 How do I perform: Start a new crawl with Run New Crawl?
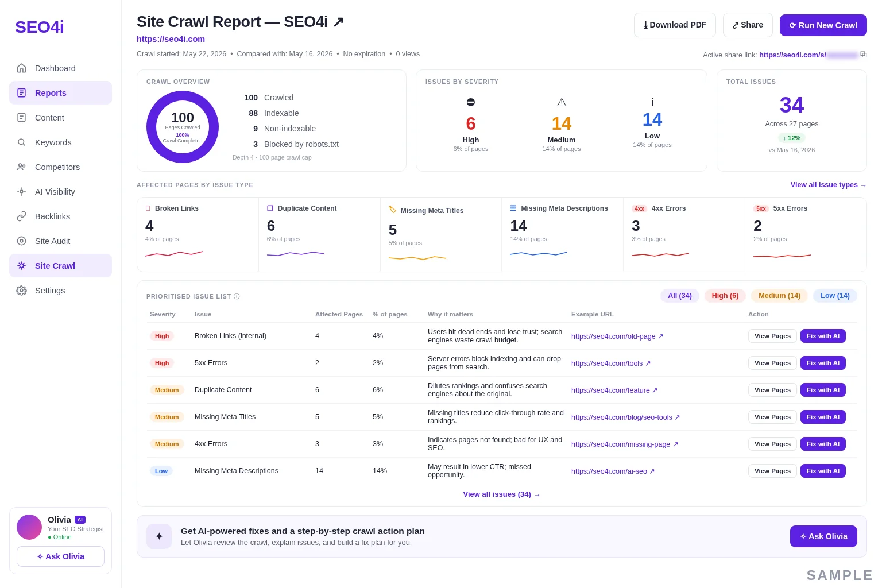pos(823,25)
